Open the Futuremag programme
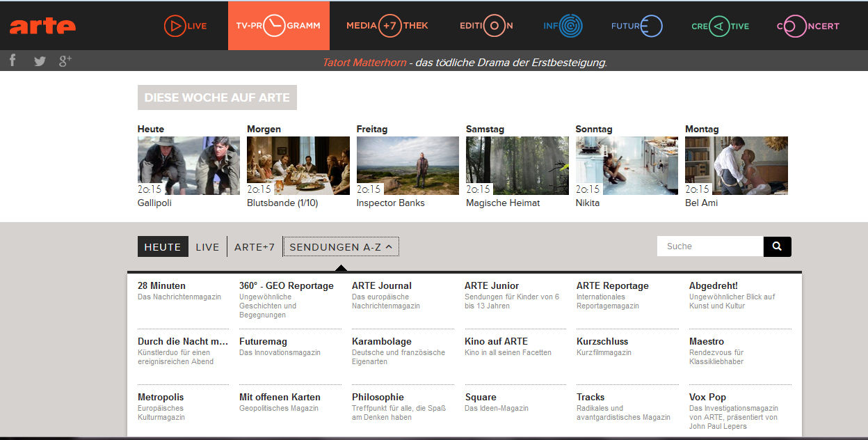This screenshot has height=440, width=868. pos(263,341)
